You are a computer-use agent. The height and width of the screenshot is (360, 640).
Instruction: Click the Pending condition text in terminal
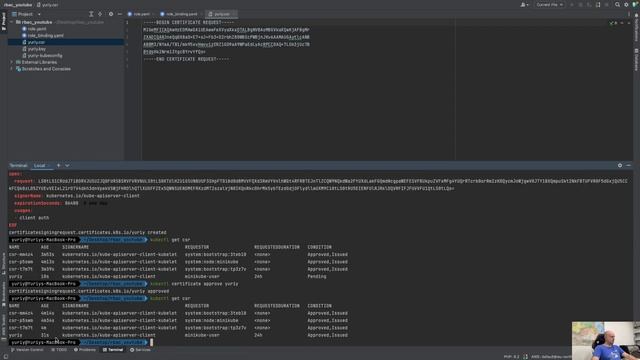317,277
